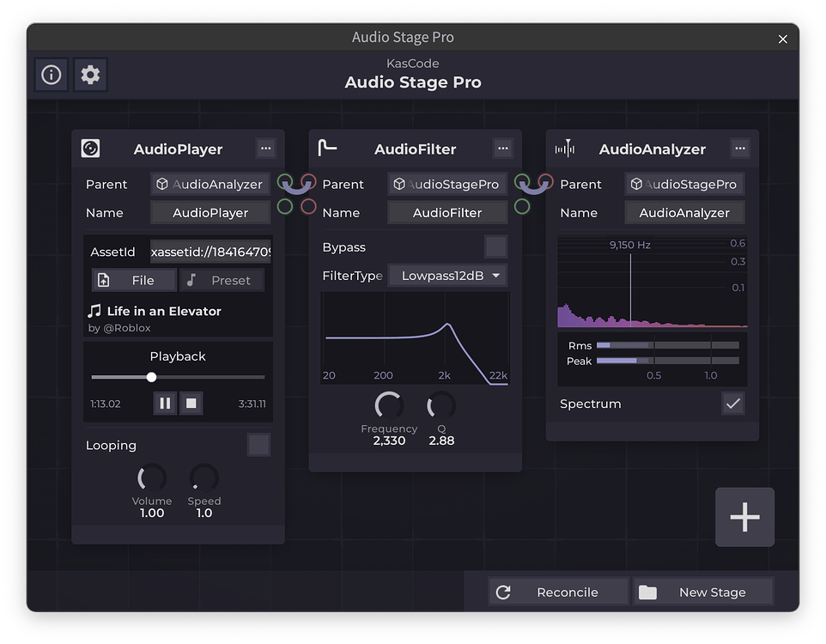Open the AudioAnalyzer overflow menu
Image resolution: width=826 pixels, height=644 pixels.
(740, 148)
